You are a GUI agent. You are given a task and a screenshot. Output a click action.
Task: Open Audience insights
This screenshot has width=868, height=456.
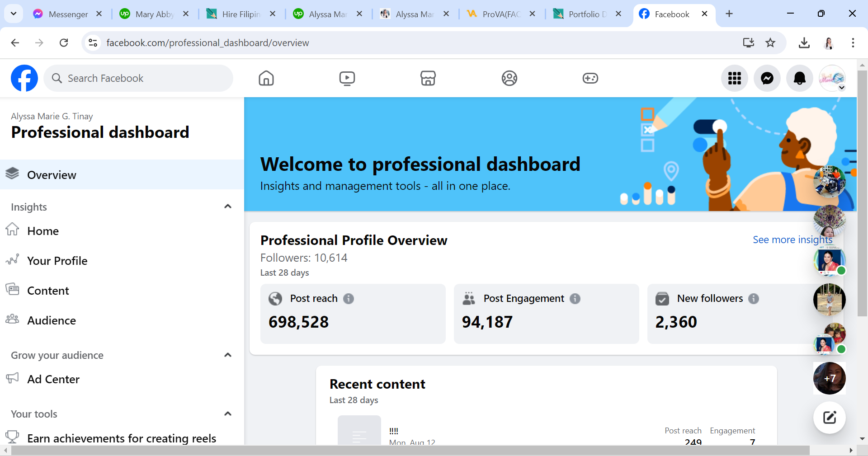tap(122, 320)
